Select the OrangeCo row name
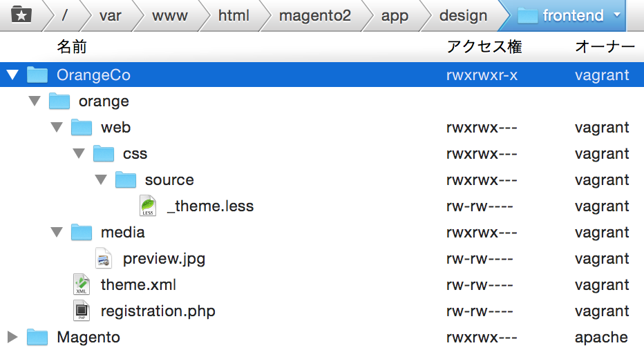Viewport: 644px width, 359px height. 93,75
